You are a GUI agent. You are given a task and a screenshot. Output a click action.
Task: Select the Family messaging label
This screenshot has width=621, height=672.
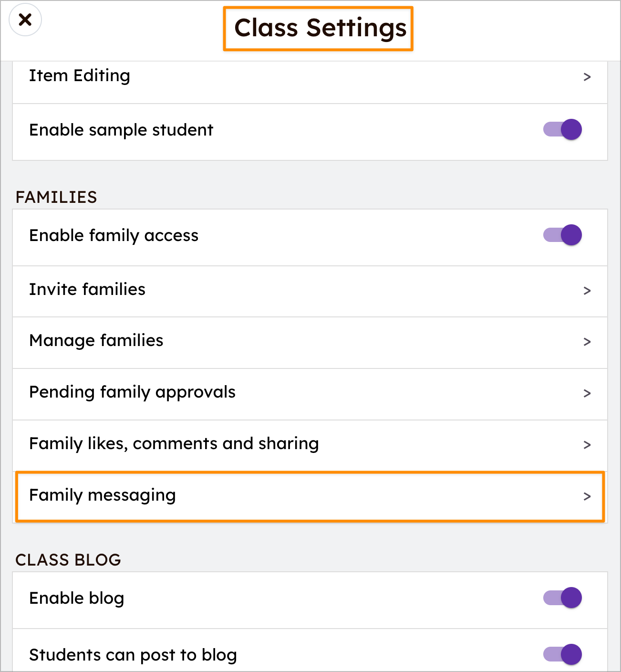pos(103,495)
